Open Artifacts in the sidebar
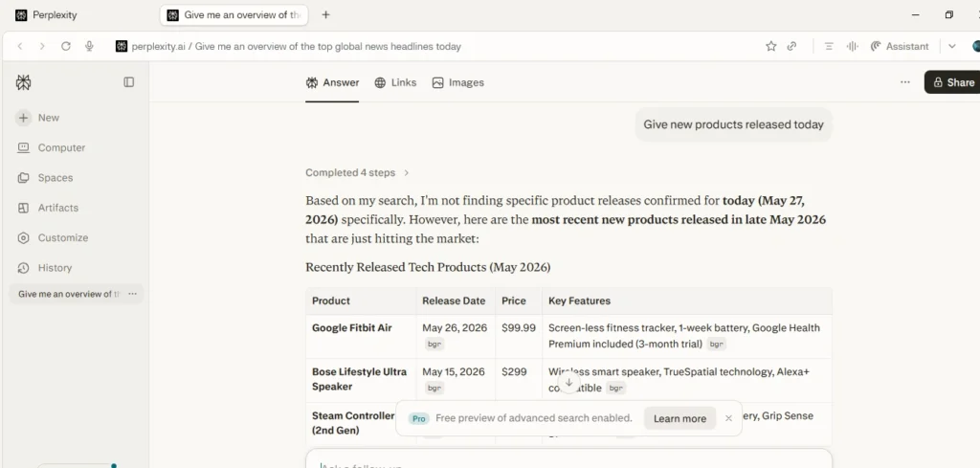980x468 pixels. [48, 208]
